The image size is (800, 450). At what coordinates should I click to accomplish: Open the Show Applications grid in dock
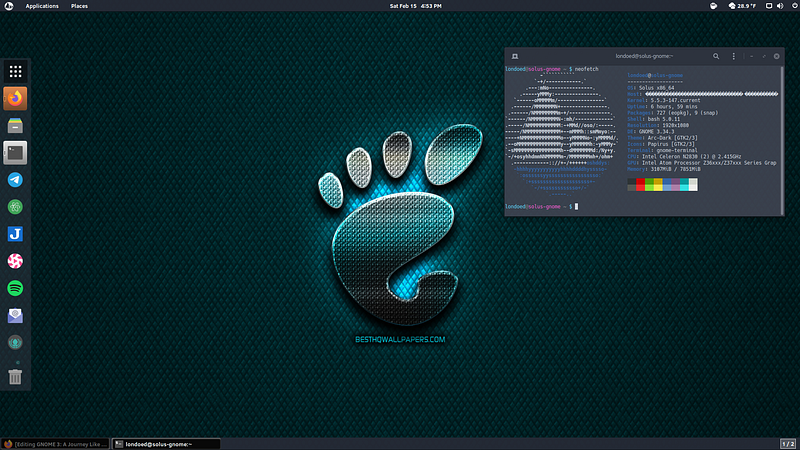pos(15,71)
